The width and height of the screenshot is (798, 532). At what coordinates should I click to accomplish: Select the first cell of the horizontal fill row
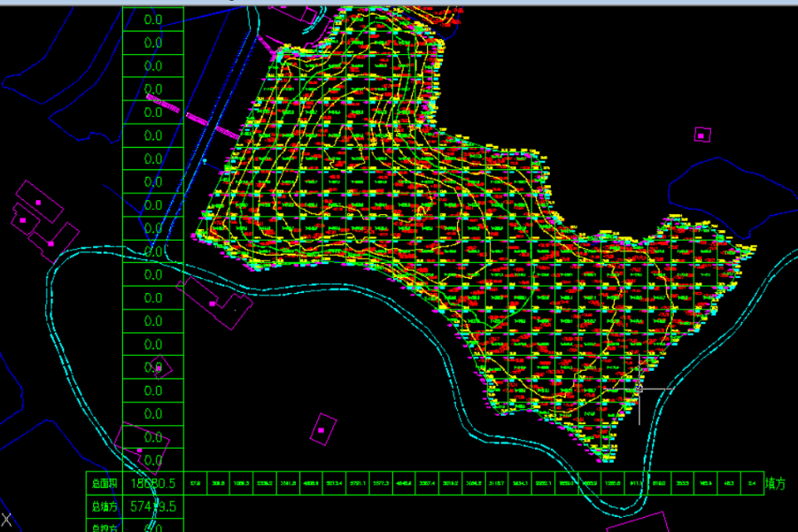click(195, 483)
